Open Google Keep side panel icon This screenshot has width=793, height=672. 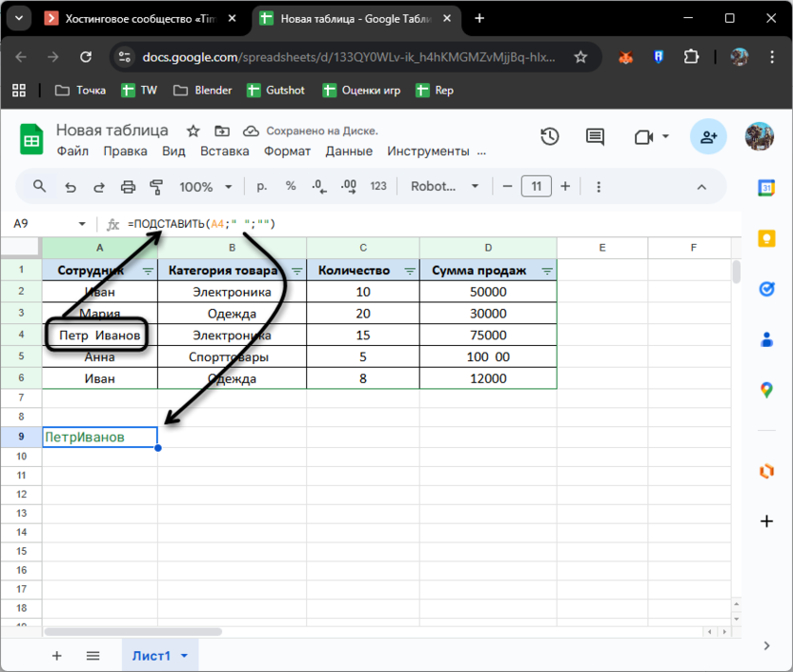766,238
